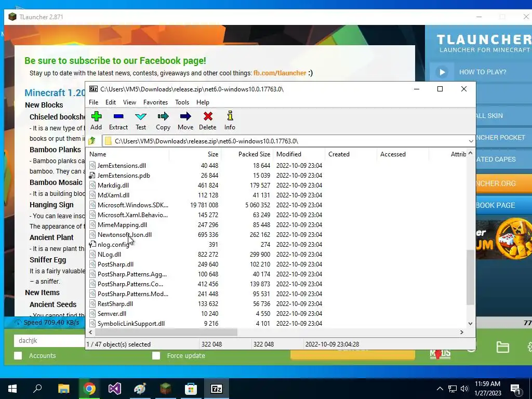
Task: Click the horizontal scrollbar thumb in 7-Zip
Action: point(166,332)
